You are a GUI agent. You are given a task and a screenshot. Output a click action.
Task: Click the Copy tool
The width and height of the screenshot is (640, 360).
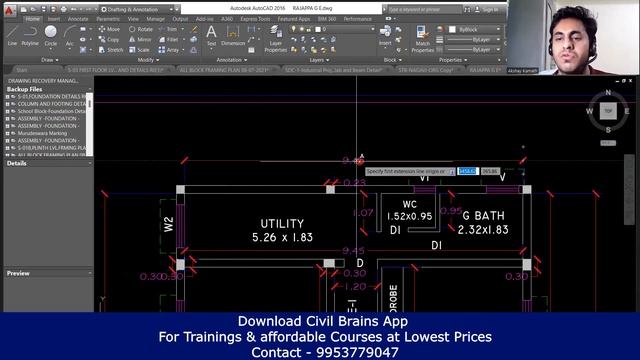pyautogui.click(x=109, y=40)
